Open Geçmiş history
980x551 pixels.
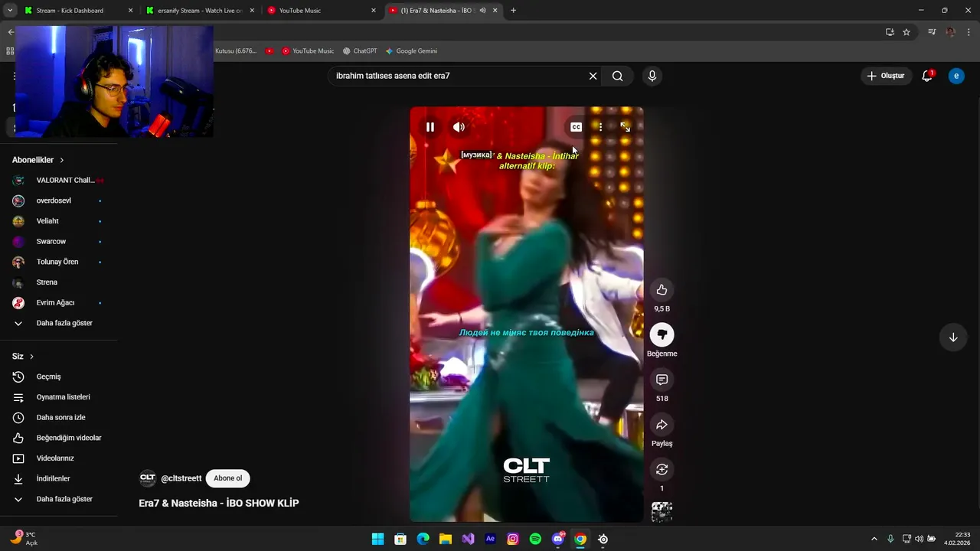[58, 377]
